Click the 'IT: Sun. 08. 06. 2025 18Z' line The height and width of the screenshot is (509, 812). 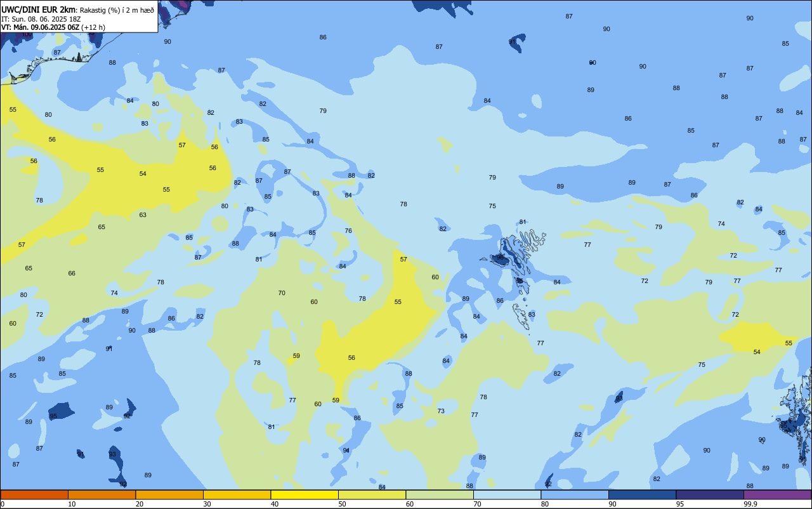[41, 19]
